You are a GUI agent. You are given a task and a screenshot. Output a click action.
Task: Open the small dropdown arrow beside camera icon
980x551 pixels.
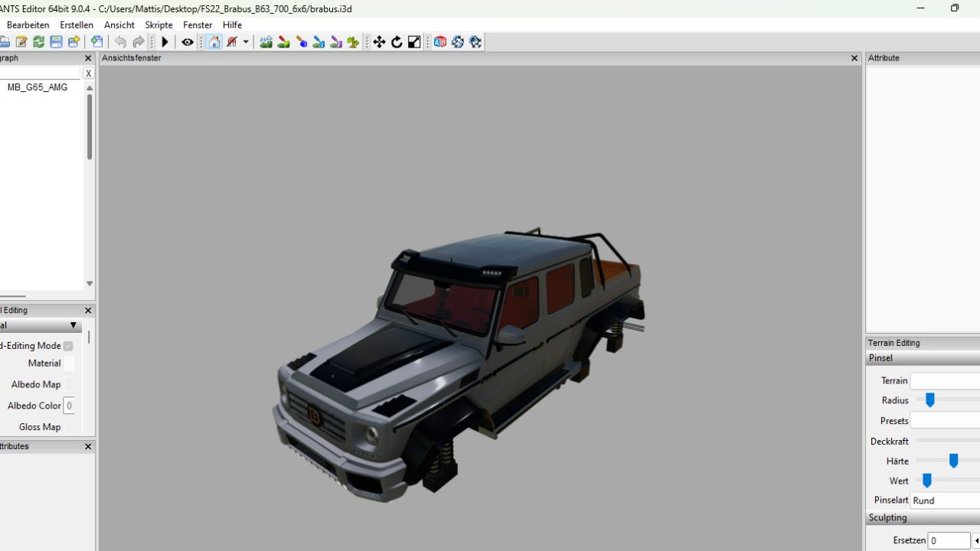tap(246, 42)
